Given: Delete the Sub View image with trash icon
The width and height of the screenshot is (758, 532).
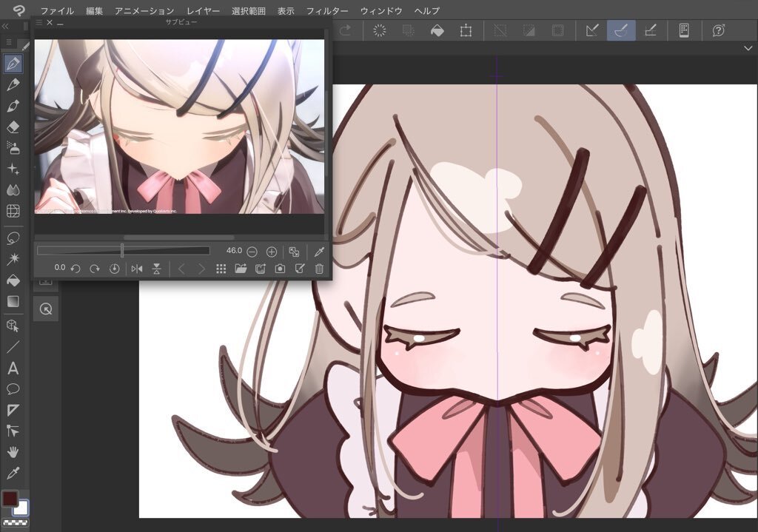Looking at the screenshot, I should coord(319,269).
